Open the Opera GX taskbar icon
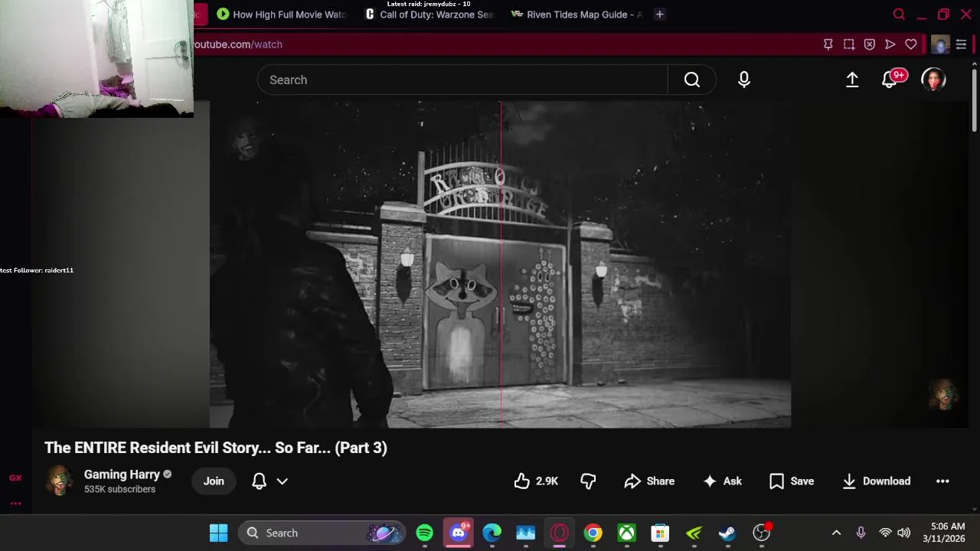The height and width of the screenshot is (551, 980). pyautogui.click(x=560, y=533)
